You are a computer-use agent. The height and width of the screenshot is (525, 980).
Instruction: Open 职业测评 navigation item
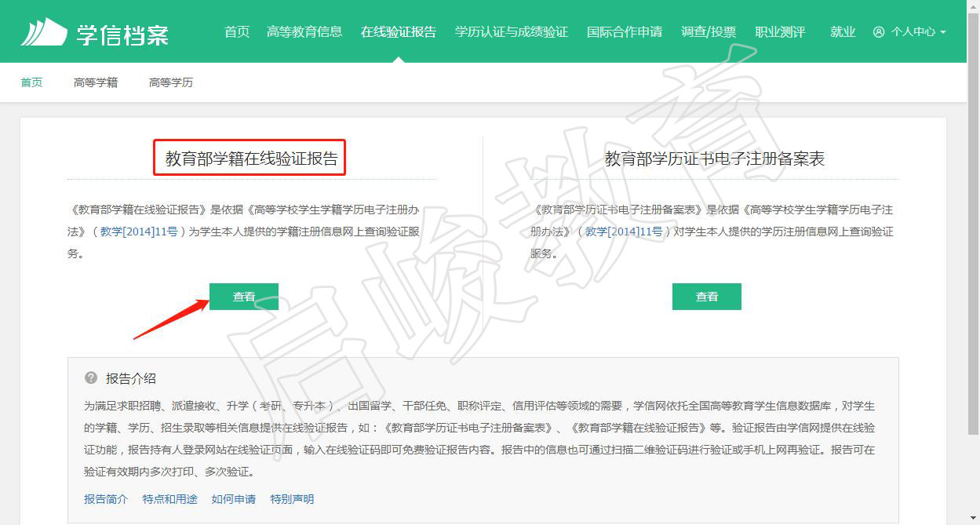point(780,31)
